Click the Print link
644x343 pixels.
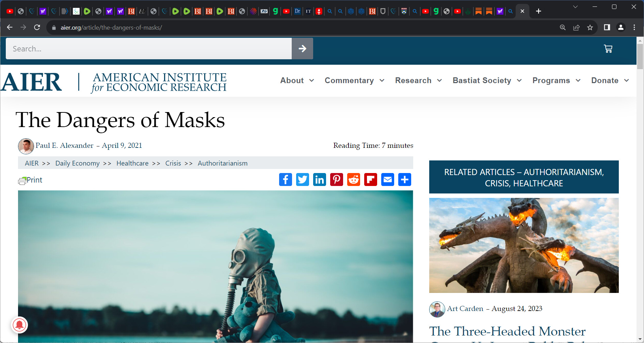[30, 180]
